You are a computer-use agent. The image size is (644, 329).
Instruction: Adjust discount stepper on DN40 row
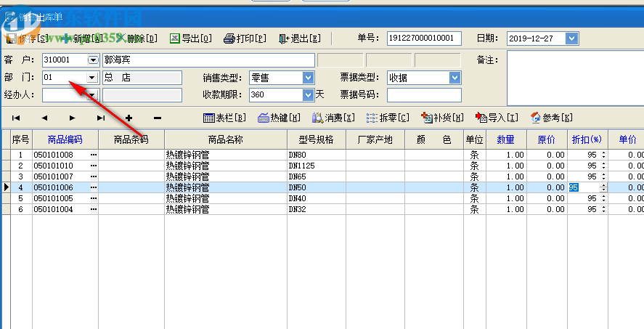click(x=603, y=198)
